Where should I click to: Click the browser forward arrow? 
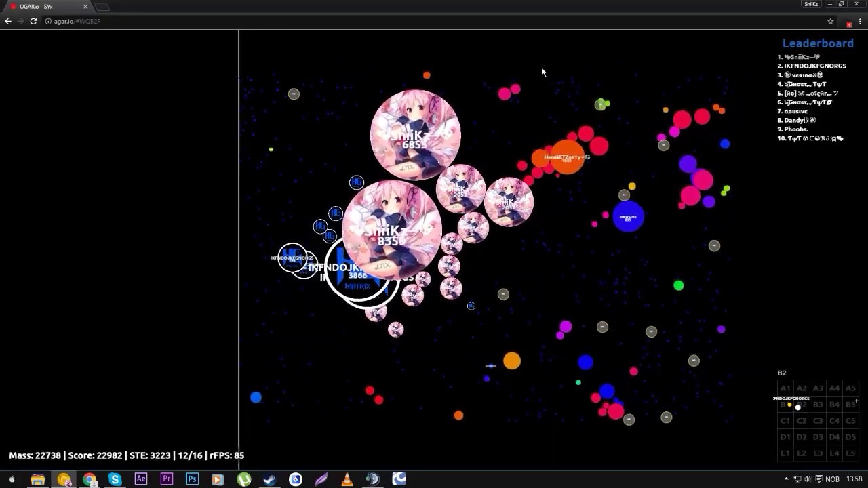click(20, 21)
